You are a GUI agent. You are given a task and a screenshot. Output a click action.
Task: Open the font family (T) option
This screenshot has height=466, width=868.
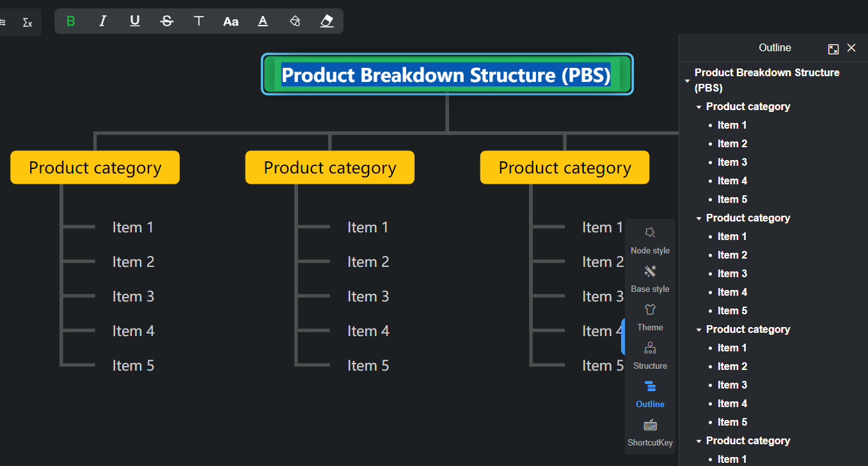tap(199, 21)
